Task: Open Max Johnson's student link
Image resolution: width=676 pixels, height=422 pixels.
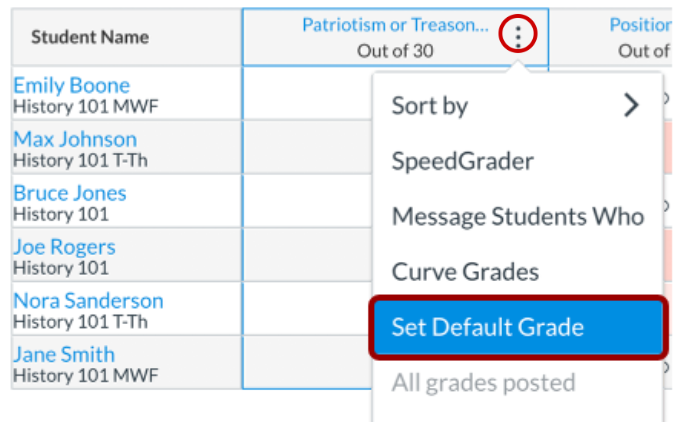Action: [75, 139]
